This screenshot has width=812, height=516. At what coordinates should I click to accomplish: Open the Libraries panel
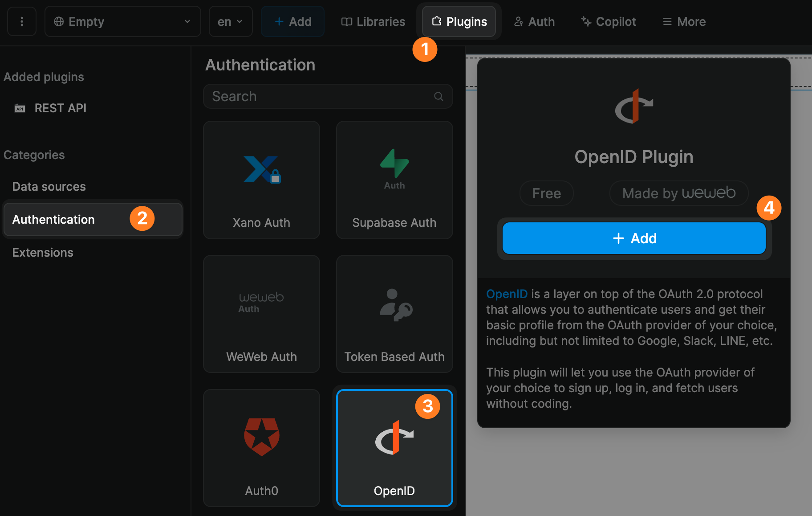[x=373, y=21]
